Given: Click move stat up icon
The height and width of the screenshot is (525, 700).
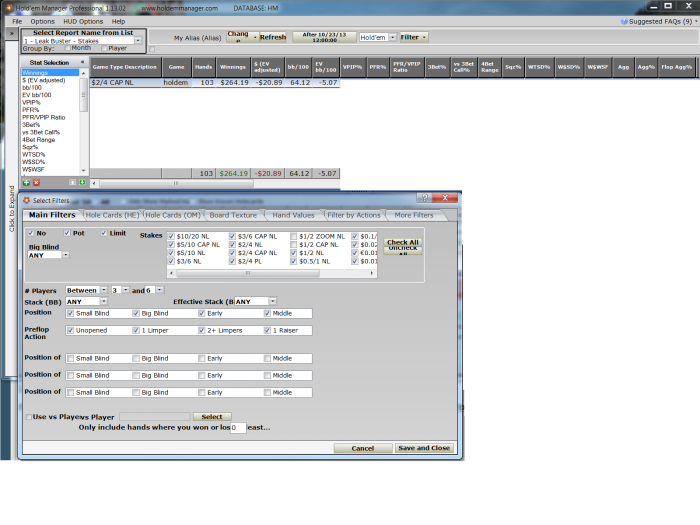Looking at the screenshot, I should tap(72, 183).
